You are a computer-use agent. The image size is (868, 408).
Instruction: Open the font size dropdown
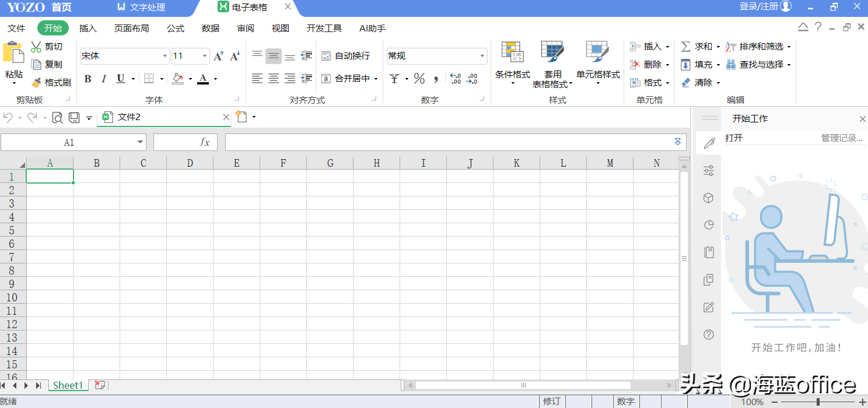click(205, 57)
